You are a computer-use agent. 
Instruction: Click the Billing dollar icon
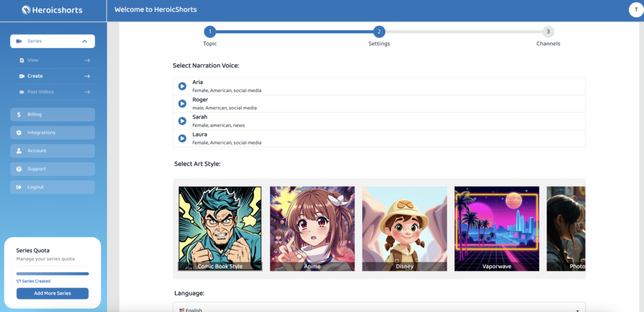tap(19, 114)
